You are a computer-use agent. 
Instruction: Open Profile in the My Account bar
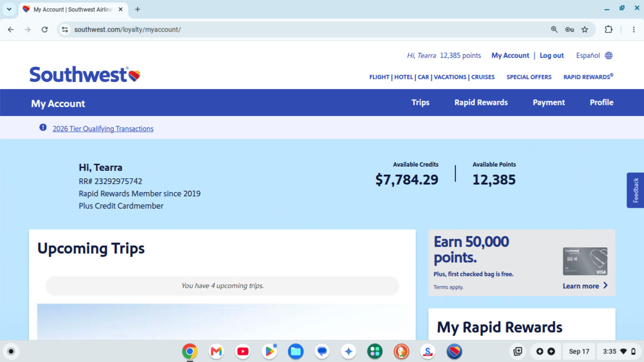602,102
